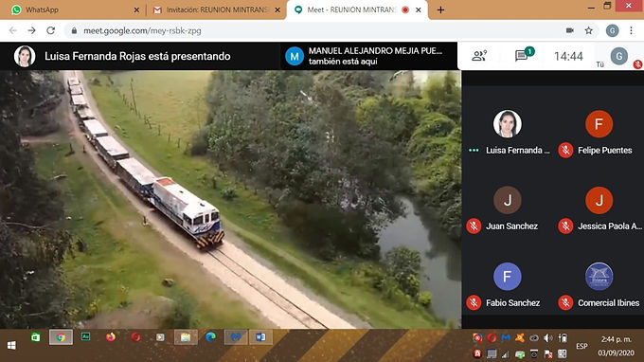
Task: Click "Luisa Fernanda Rojas está presentando" text
Action: click(137, 56)
